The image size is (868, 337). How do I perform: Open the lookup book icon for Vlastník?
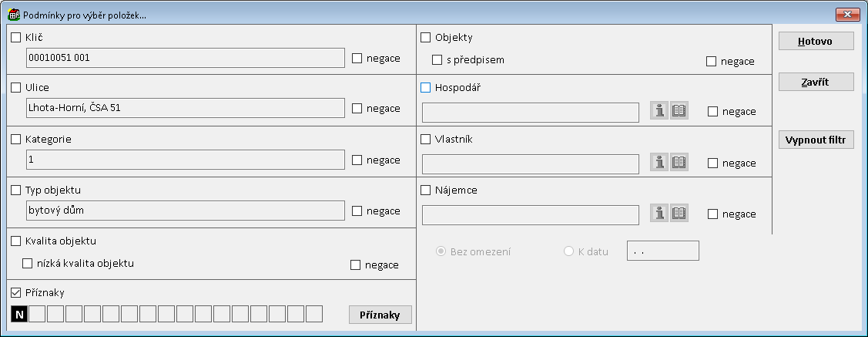click(679, 163)
